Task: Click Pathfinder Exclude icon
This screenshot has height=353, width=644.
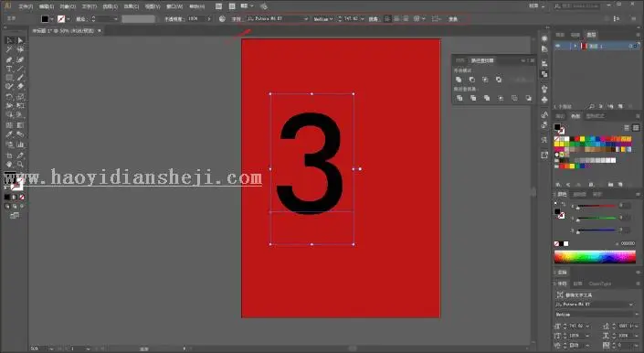Action: coord(498,80)
